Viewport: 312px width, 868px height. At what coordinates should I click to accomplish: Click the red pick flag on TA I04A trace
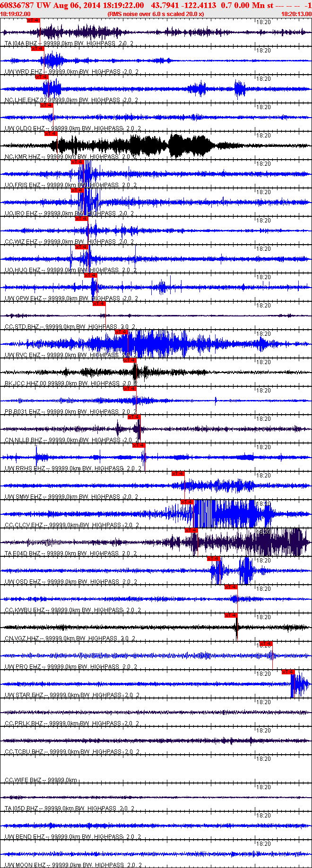34,20
